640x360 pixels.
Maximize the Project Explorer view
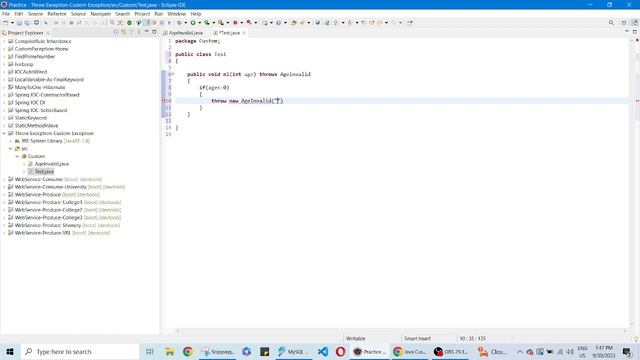154,32
